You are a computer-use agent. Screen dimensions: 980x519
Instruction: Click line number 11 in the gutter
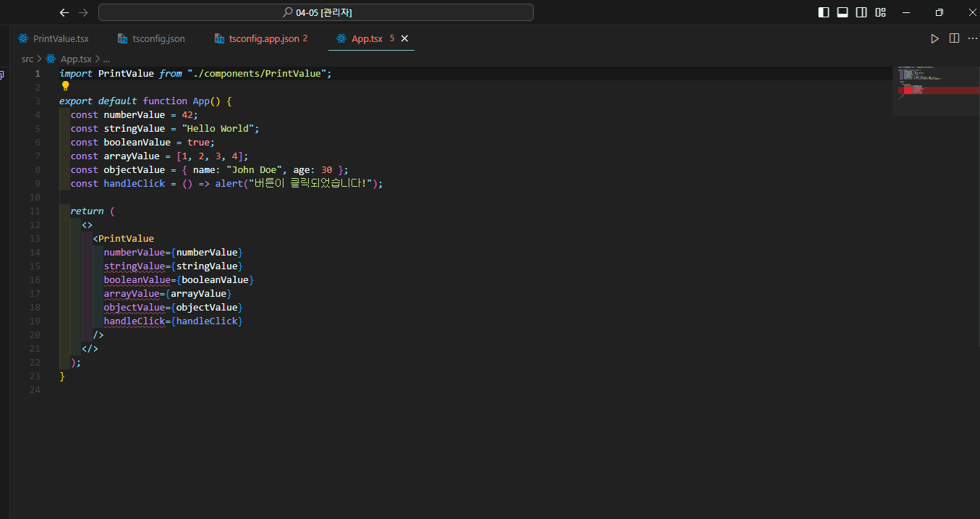point(35,211)
